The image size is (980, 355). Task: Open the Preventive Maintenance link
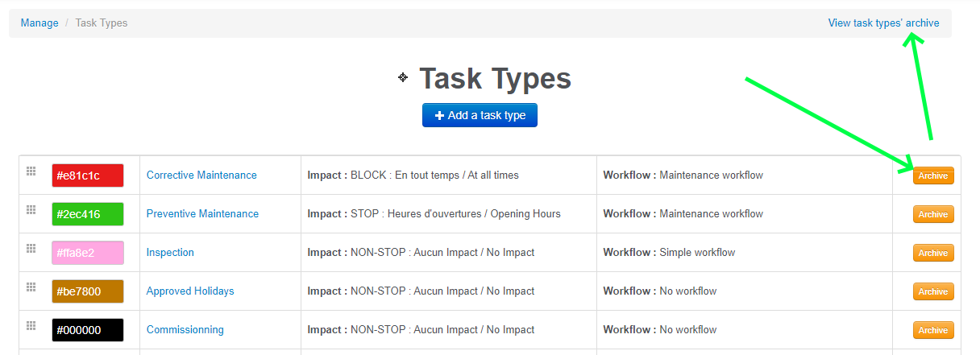coord(202,214)
